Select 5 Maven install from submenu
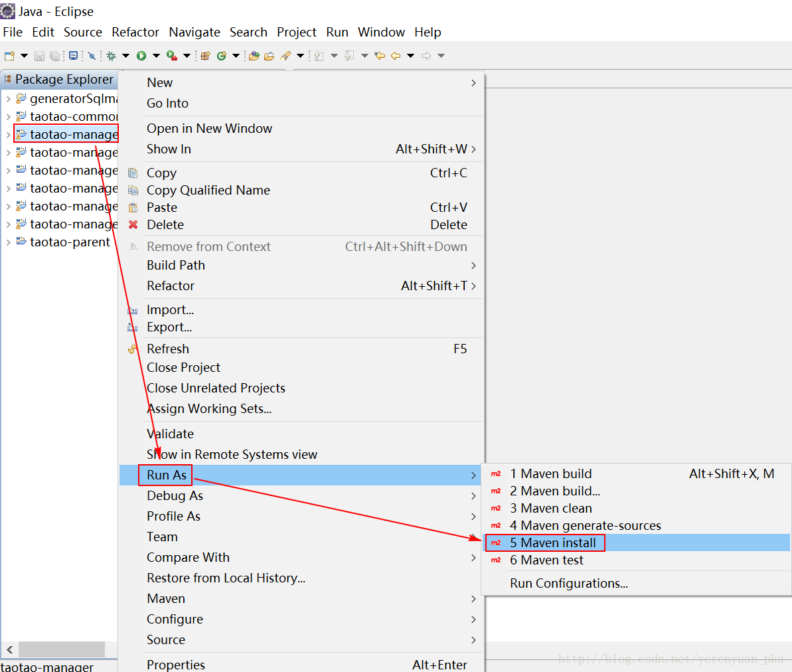This screenshot has height=672, width=792. (637, 543)
